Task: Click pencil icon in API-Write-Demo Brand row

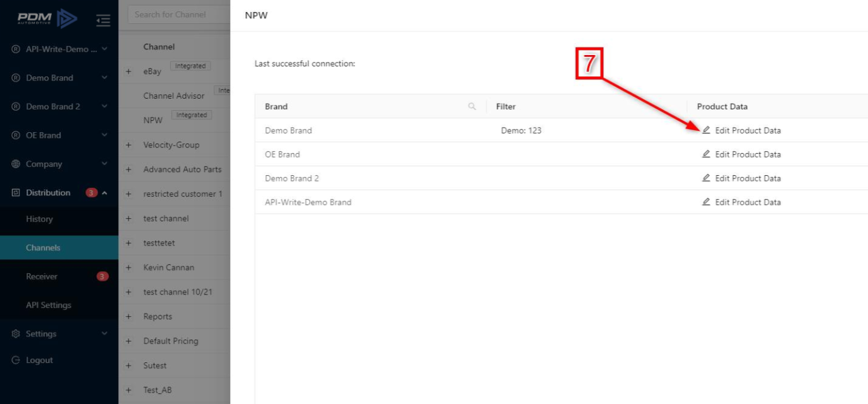Action: point(706,202)
